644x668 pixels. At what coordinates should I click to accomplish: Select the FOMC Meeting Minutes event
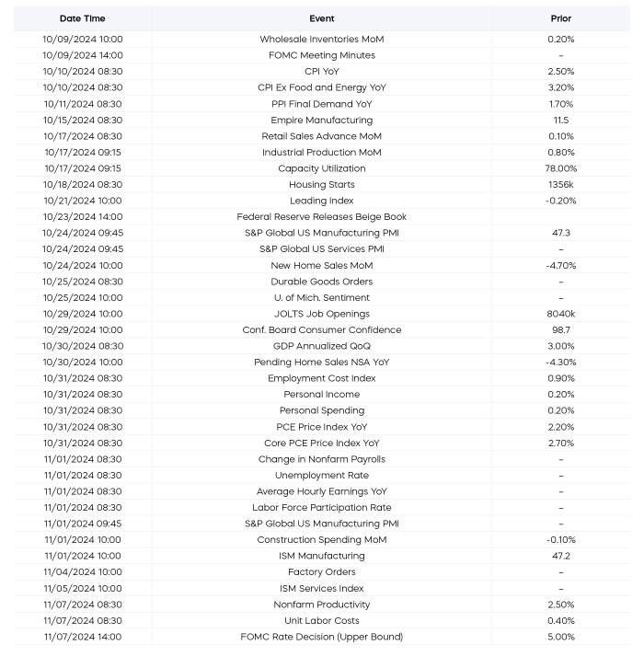tap(322, 55)
